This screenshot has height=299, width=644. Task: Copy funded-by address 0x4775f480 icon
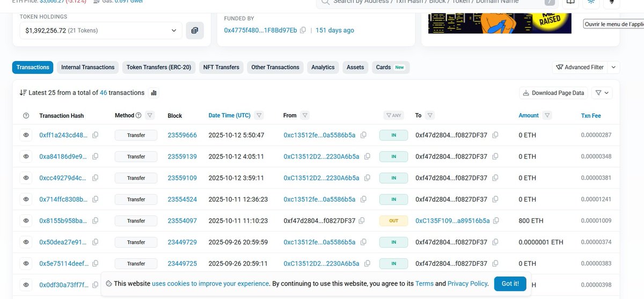pyautogui.click(x=303, y=30)
